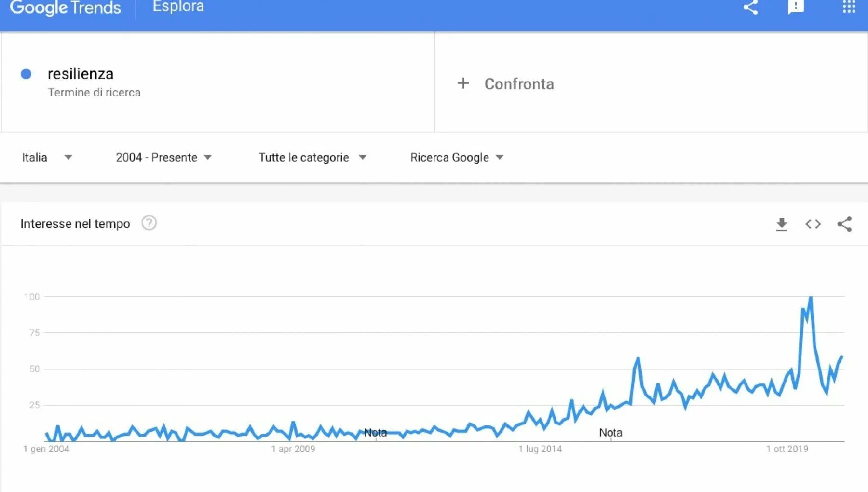Click the highest peak on the trend line
The width and height of the screenshot is (868, 492).
[x=811, y=298]
